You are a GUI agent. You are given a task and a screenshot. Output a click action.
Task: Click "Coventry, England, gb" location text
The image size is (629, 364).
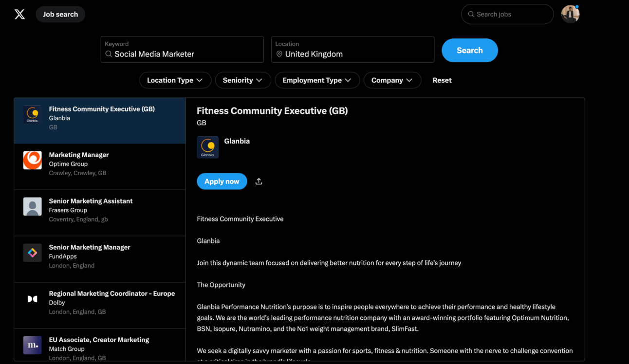[x=78, y=219]
